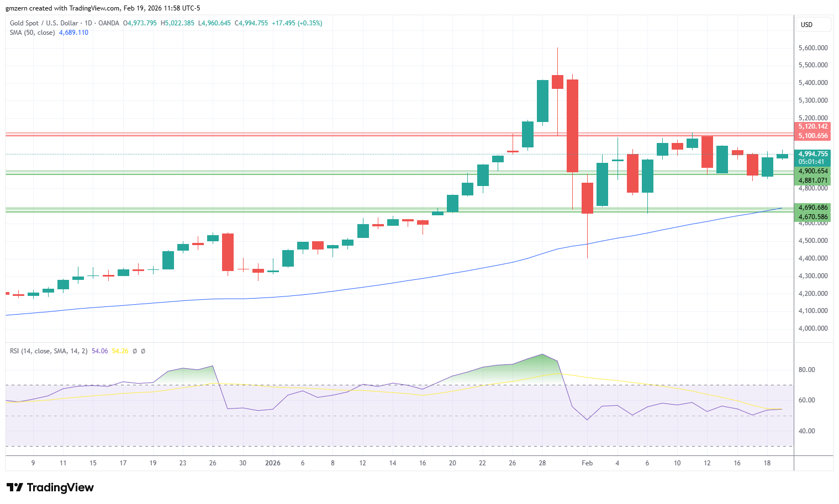Click the 'gmzern created with TradingView.com' caption

tap(62, 8)
